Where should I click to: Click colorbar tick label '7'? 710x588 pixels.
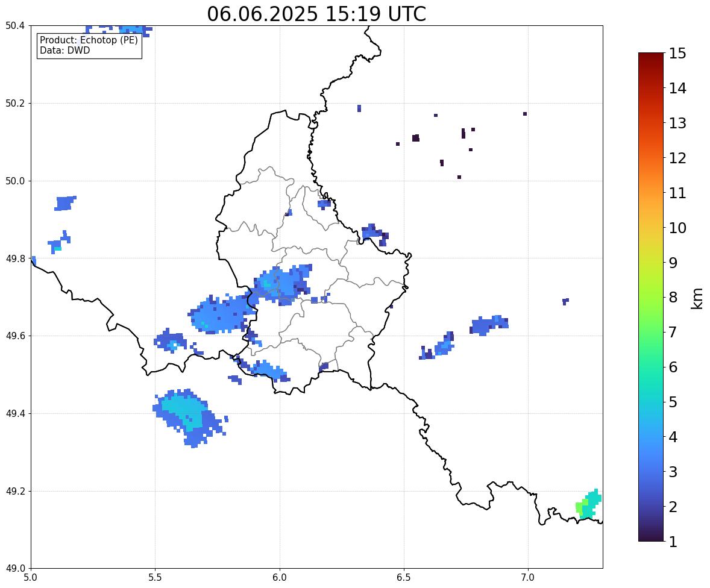673,332
